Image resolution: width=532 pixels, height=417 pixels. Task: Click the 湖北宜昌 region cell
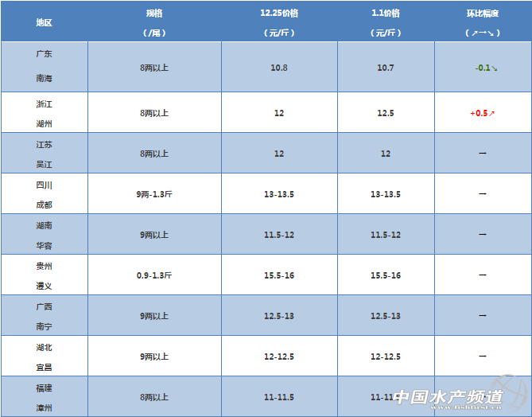click(45, 357)
